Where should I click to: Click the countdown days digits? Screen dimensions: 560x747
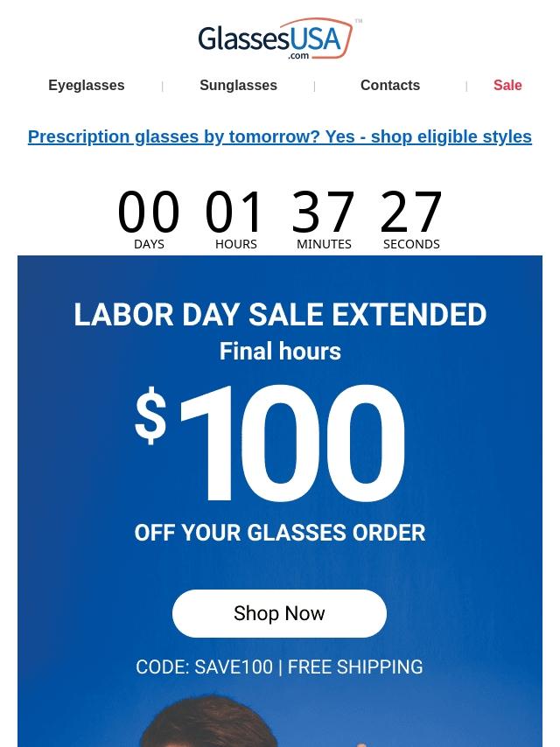tap(149, 211)
